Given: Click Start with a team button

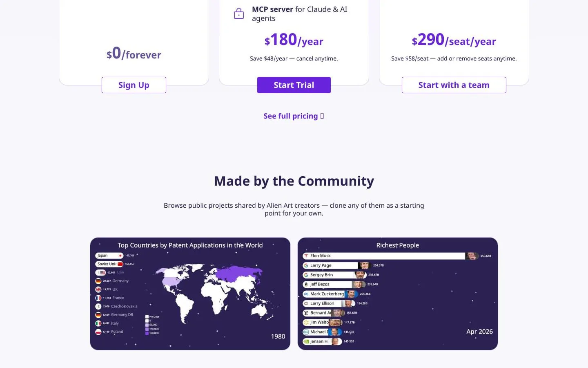Looking at the screenshot, I should [454, 85].
